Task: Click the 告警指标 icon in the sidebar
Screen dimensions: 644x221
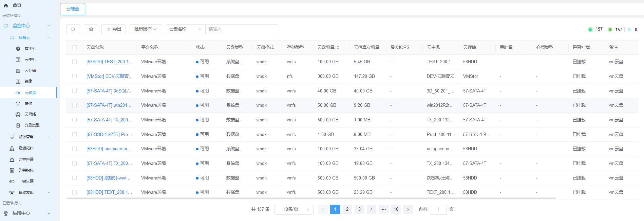Action: pyautogui.click(x=12, y=170)
